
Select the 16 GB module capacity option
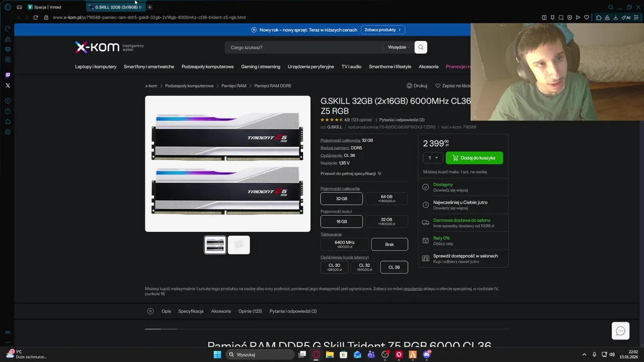[x=342, y=221]
